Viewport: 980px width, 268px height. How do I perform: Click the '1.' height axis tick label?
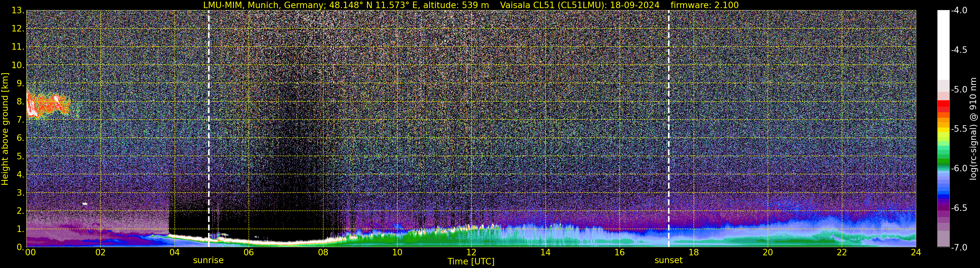coord(20,229)
